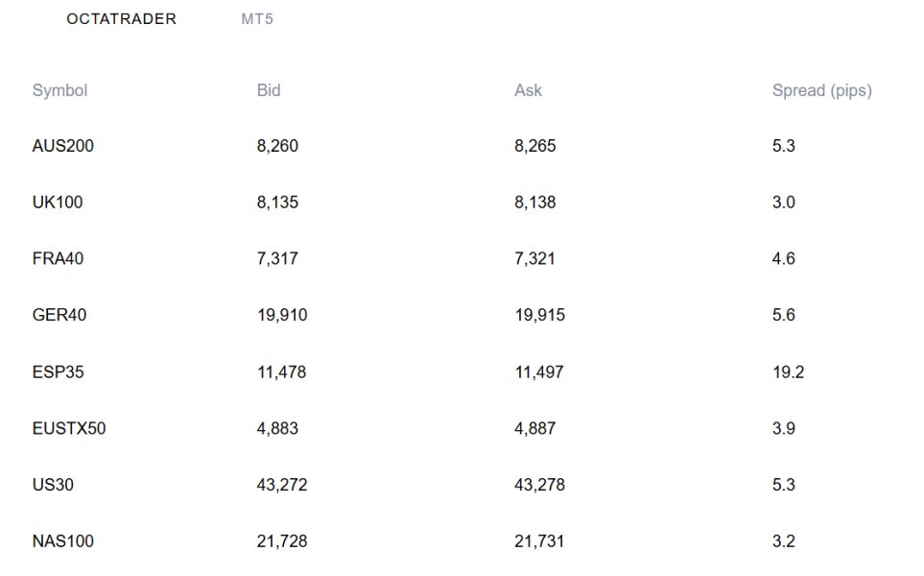Viewport: 924px width, 576px height.
Task: Click the Symbol column header
Action: coord(59,90)
